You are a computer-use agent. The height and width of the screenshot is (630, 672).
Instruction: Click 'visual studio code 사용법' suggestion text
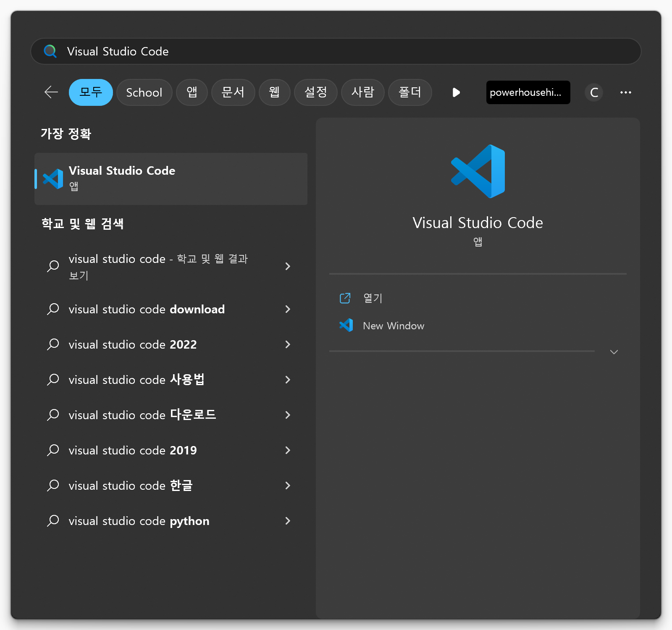136,380
